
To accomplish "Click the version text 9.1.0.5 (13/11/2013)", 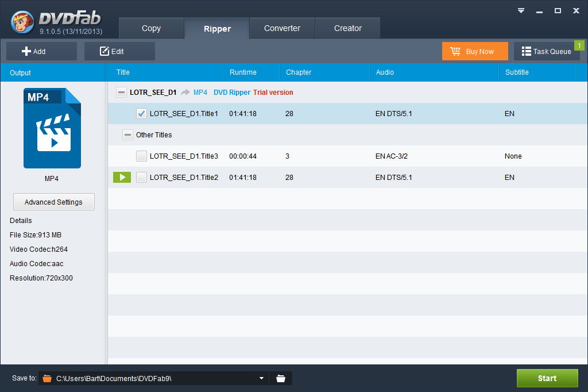I will click(71, 32).
